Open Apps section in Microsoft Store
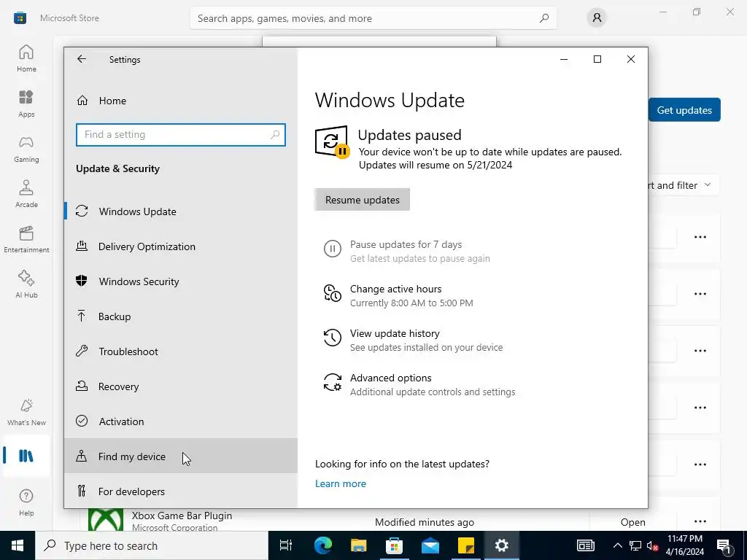Screen dimensions: 747x560 [x=26, y=104]
